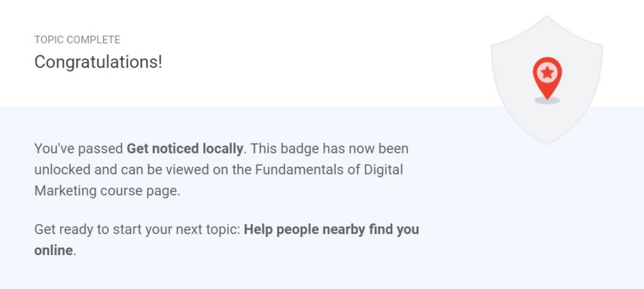Select the gray shield badge background
644x289 pixels.
coord(547,80)
